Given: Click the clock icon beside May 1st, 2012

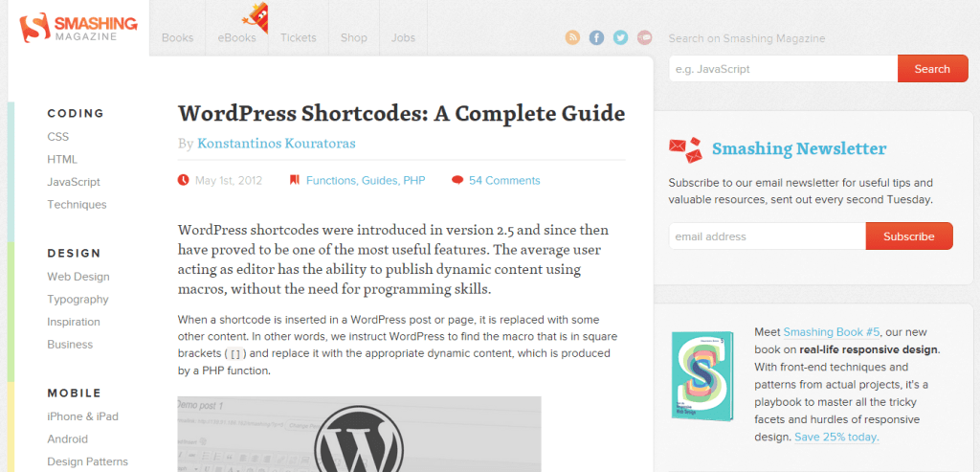Looking at the screenshot, I should pyautogui.click(x=183, y=181).
